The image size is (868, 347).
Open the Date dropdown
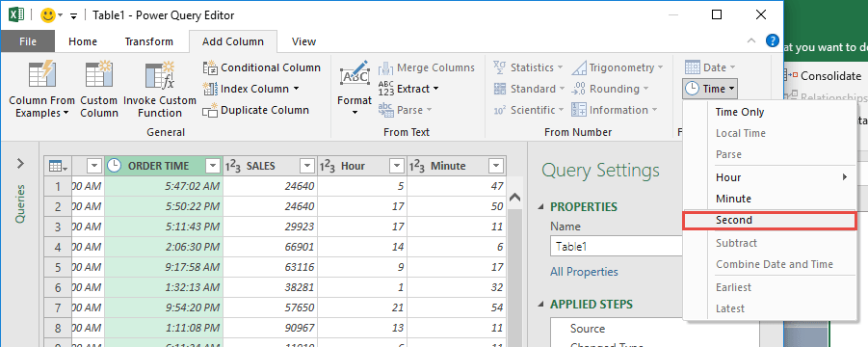pyautogui.click(x=710, y=67)
